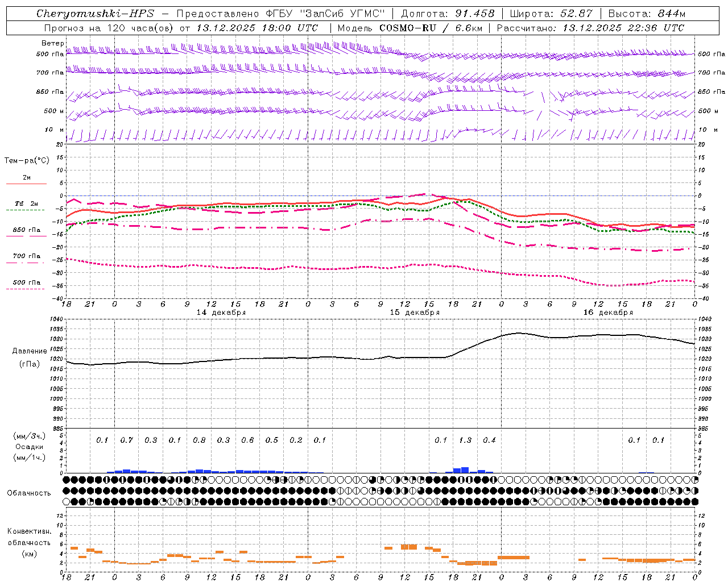
Task: Click the (гПа) unit under Давление
Action: click(30, 364)
